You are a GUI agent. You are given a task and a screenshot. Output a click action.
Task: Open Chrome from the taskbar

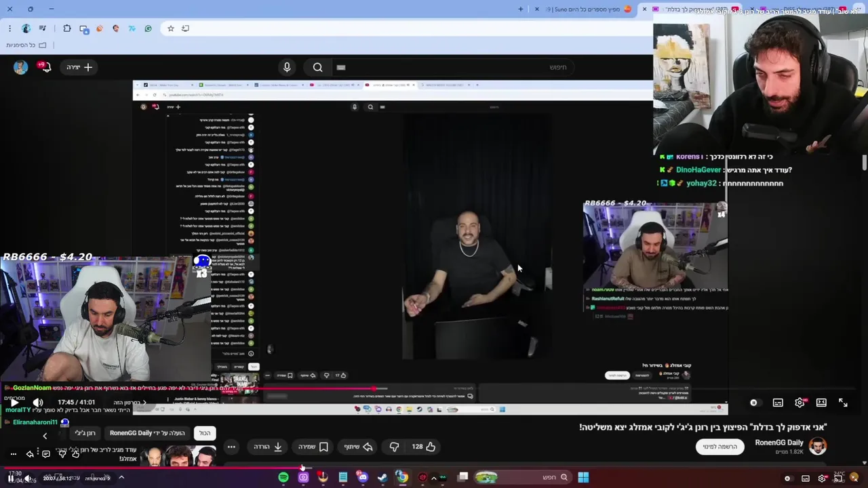click(x=402, y=477)
